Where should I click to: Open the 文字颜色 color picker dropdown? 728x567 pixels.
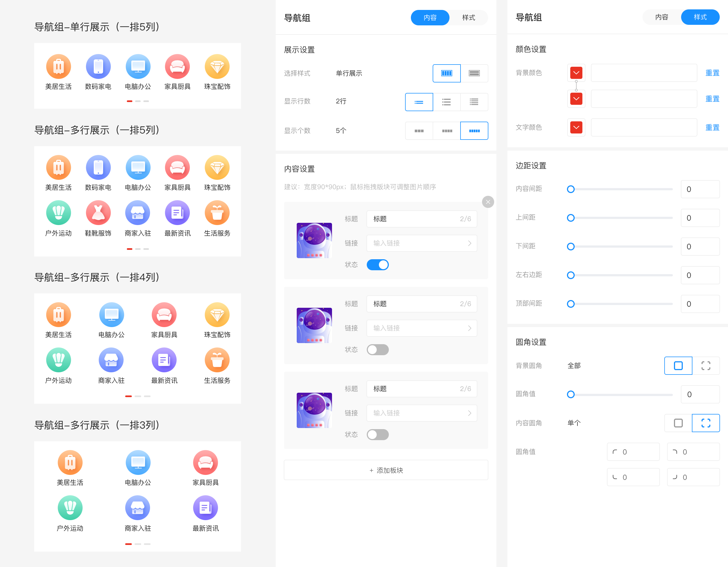coord(576,127)
